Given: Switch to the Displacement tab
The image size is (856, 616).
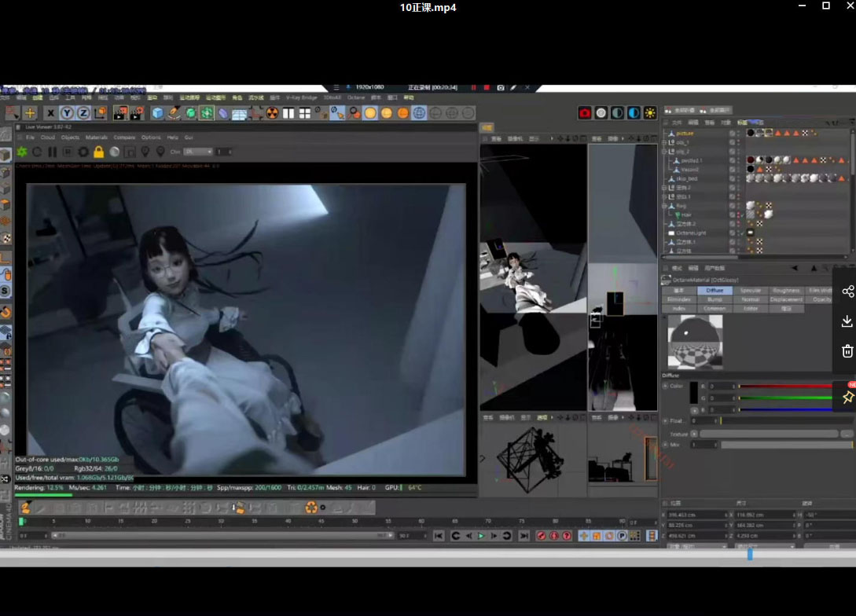Looking at the screenshot, I should 786,299.
